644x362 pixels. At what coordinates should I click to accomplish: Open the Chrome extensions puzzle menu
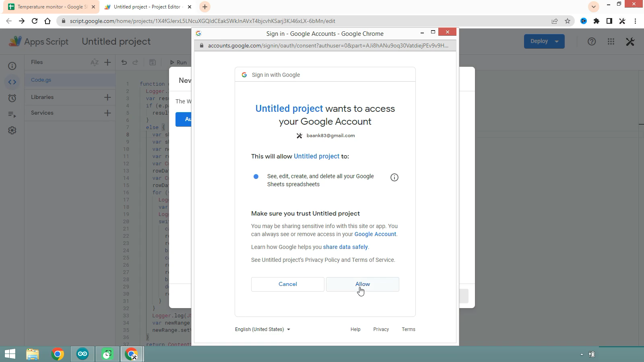pyautogui.click(x=597, y=21)
